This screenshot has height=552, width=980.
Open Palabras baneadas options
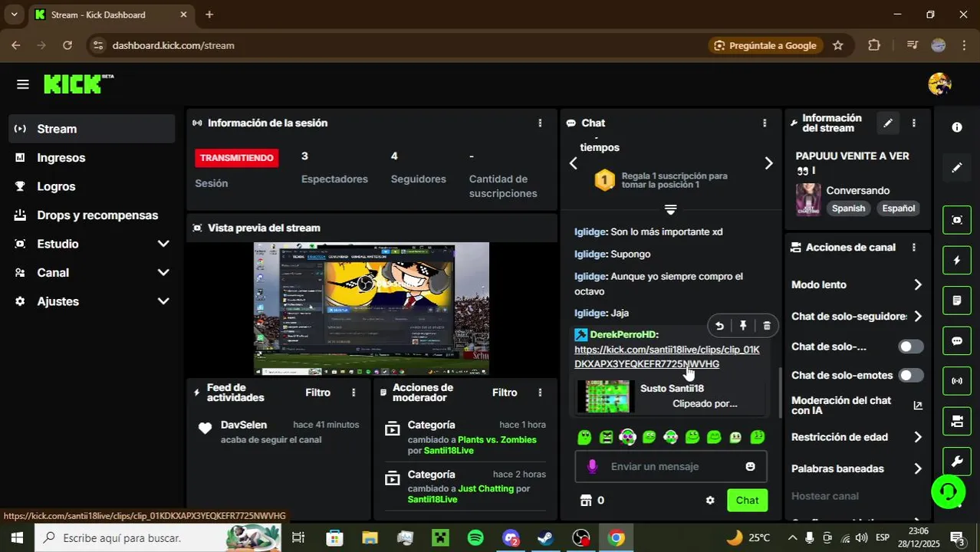click(857, 468)
